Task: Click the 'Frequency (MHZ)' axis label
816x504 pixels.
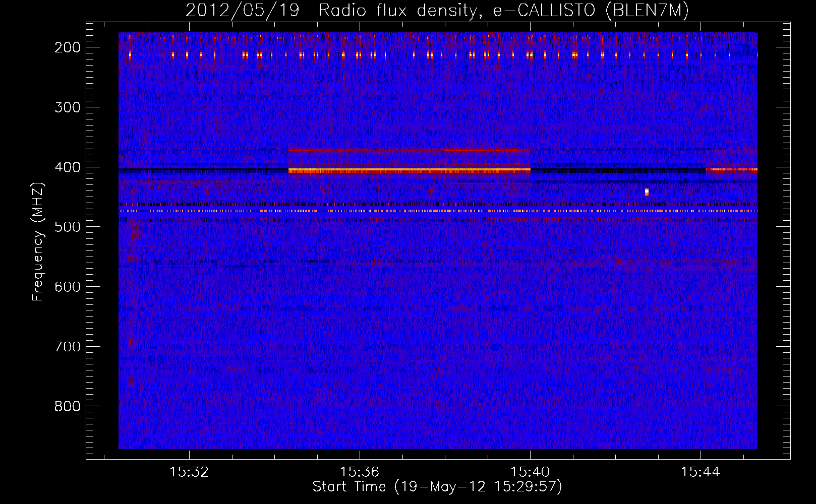Action: point(38,241)
